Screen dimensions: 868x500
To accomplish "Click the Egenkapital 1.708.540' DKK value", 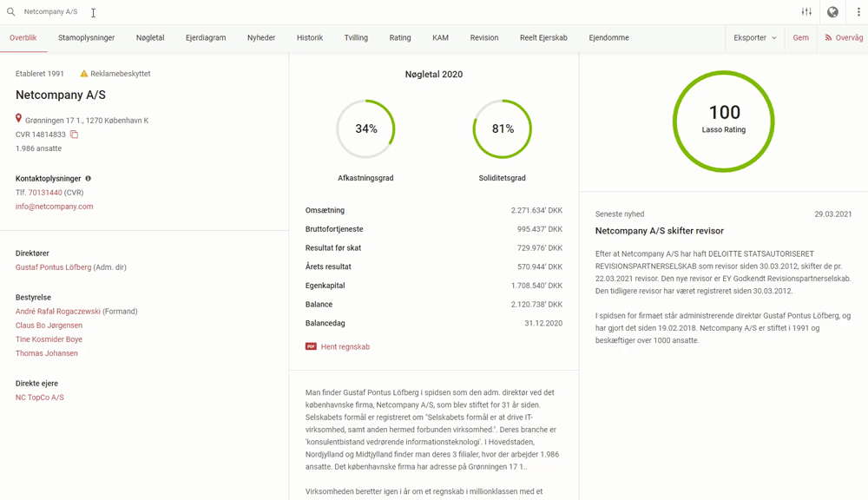I will (536, 286).
